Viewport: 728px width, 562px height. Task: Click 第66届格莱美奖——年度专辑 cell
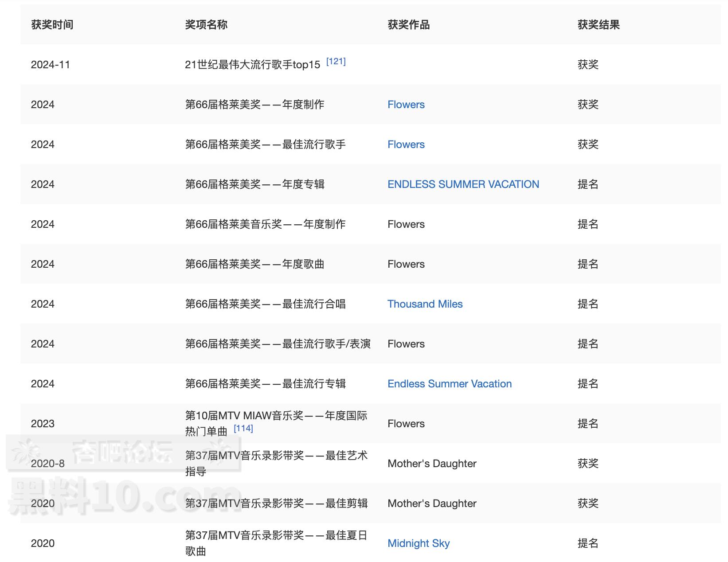click(254, 184)
